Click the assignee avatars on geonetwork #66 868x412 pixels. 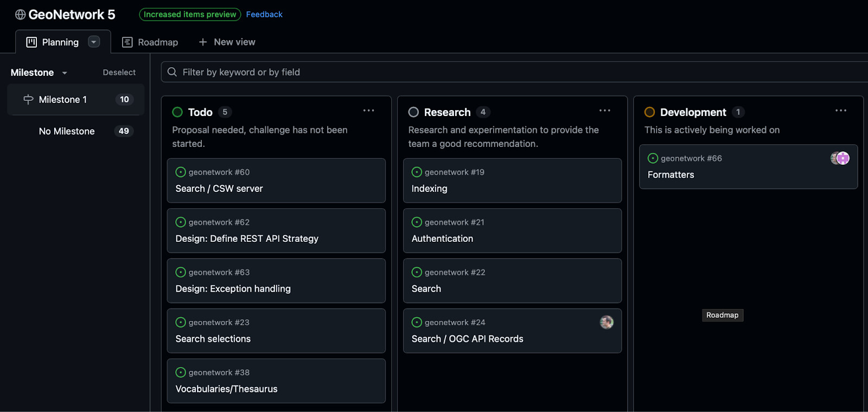coord(840,158)
